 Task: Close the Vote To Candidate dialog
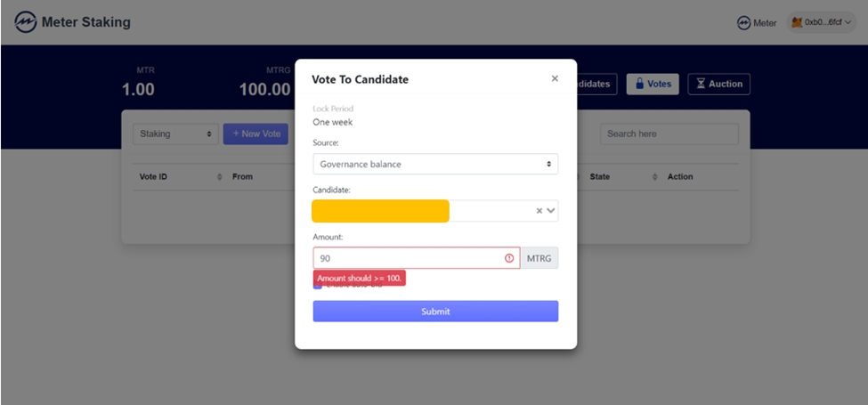555,78
